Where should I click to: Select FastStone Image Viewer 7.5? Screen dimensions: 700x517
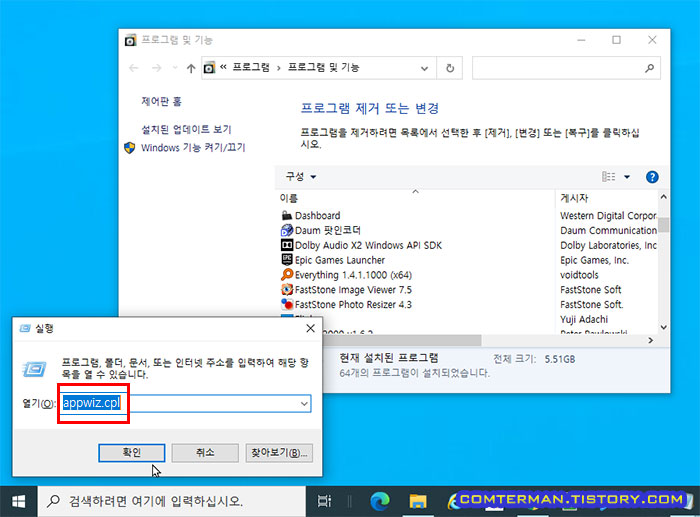(353, 289)
